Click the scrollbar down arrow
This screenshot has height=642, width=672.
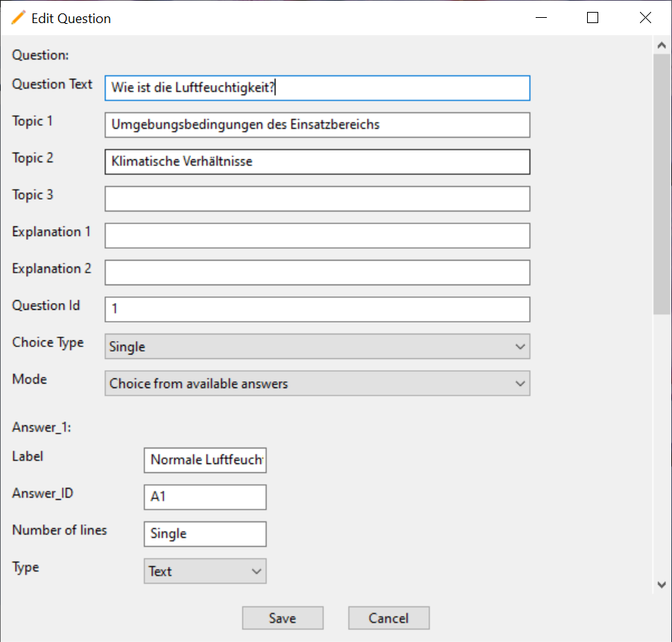tap(662, 585)
